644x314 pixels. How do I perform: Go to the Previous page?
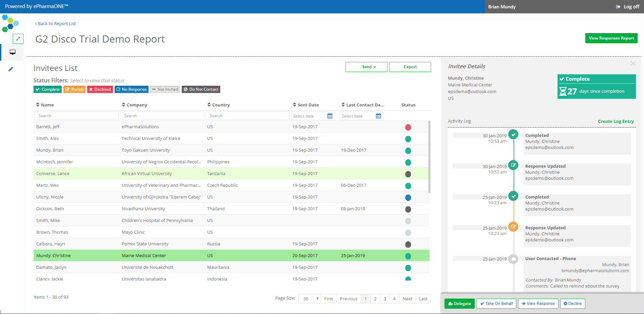point(349,299)
